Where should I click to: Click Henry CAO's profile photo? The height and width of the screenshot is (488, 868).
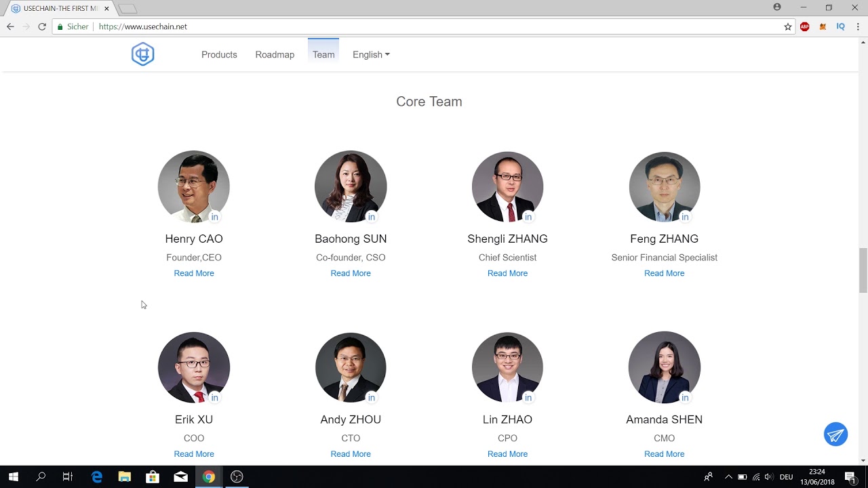coord(194,186)
